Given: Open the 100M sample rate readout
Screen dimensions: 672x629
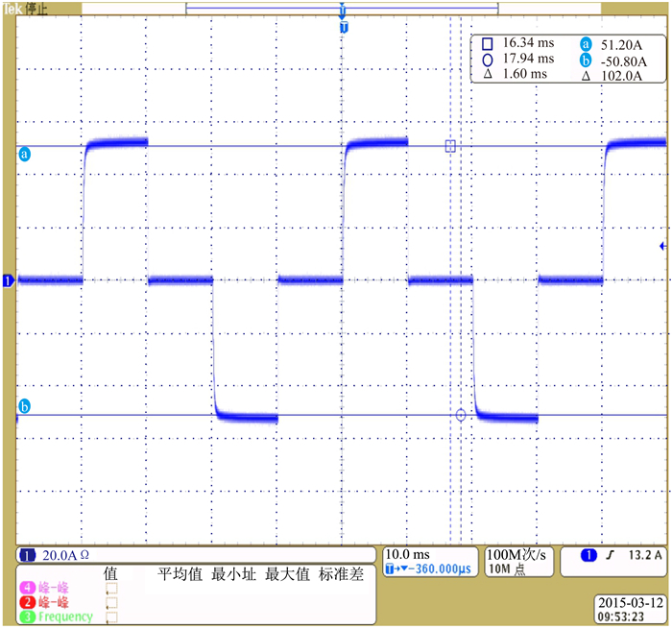Looking at the screenshot, I should click(518, 555).
